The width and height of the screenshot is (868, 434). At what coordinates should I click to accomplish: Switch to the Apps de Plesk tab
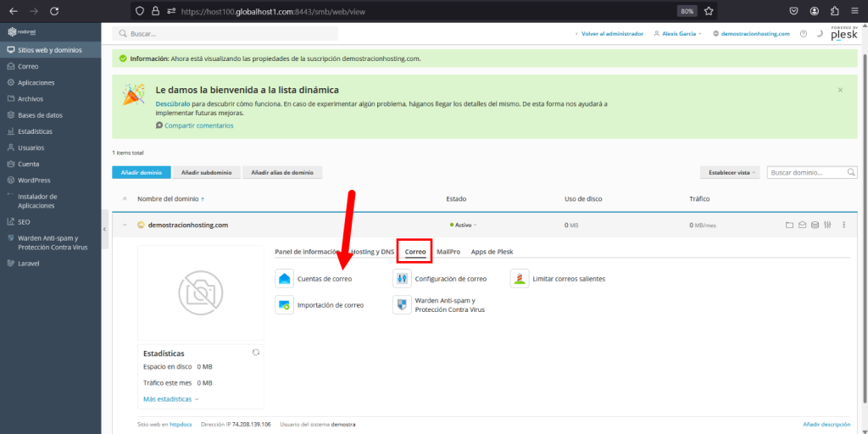click(492, 252)
